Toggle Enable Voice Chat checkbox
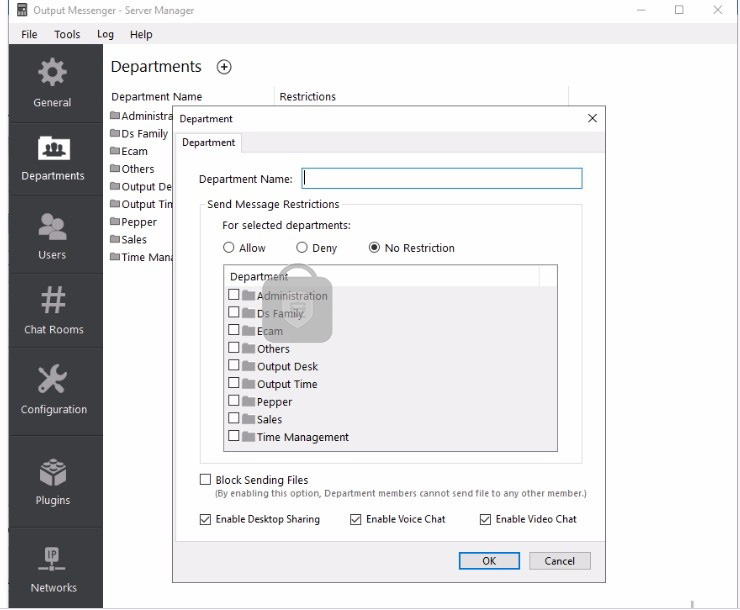 click(355, 519)
